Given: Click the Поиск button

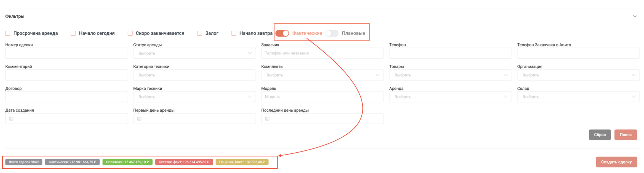Looking at the screenshot, I should [626, 135].
